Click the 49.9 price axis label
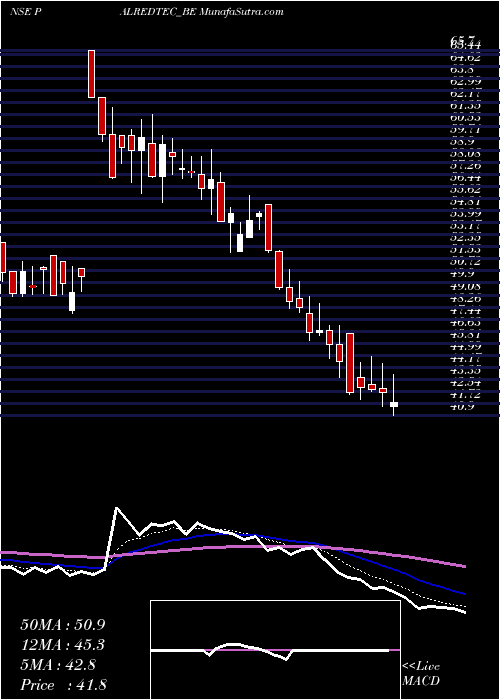 pos(463,274)
